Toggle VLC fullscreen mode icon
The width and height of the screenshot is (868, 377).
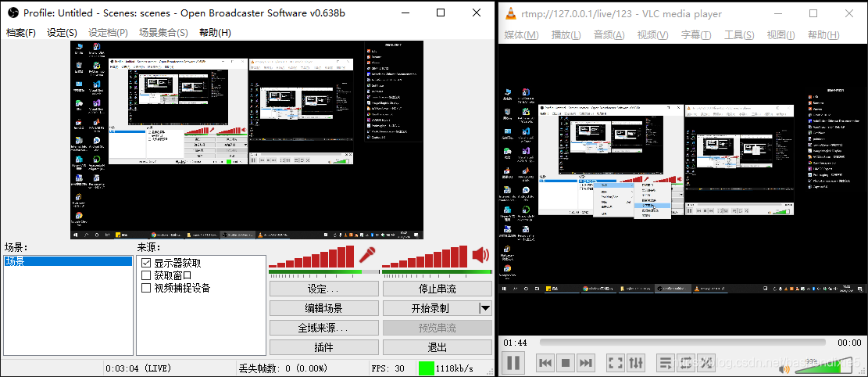(x=615, y=363)
